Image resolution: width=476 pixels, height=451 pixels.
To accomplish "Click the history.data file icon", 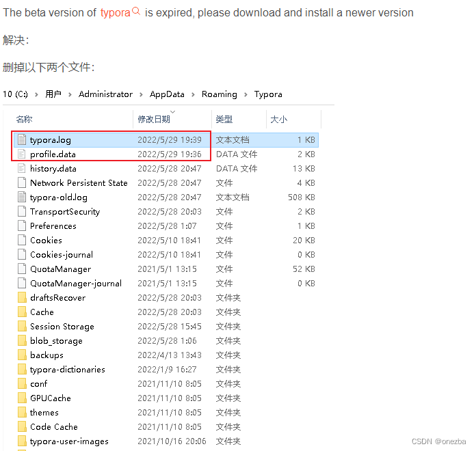I will (22, 168).
